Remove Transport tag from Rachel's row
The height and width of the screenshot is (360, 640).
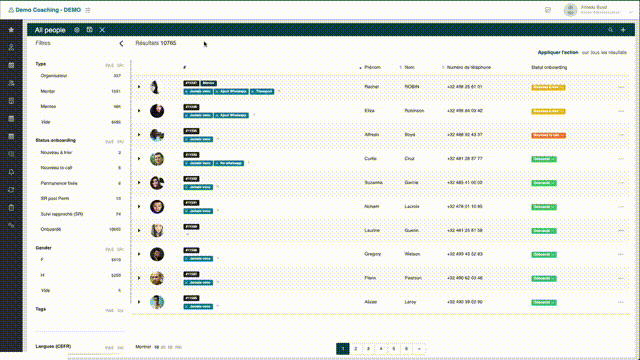coord(253,91)
